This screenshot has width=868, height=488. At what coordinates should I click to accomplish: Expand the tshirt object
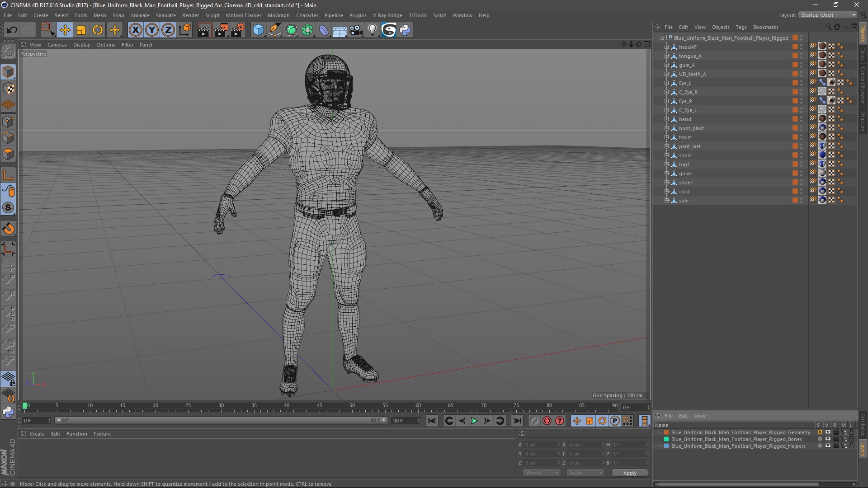tap(666, 137)
